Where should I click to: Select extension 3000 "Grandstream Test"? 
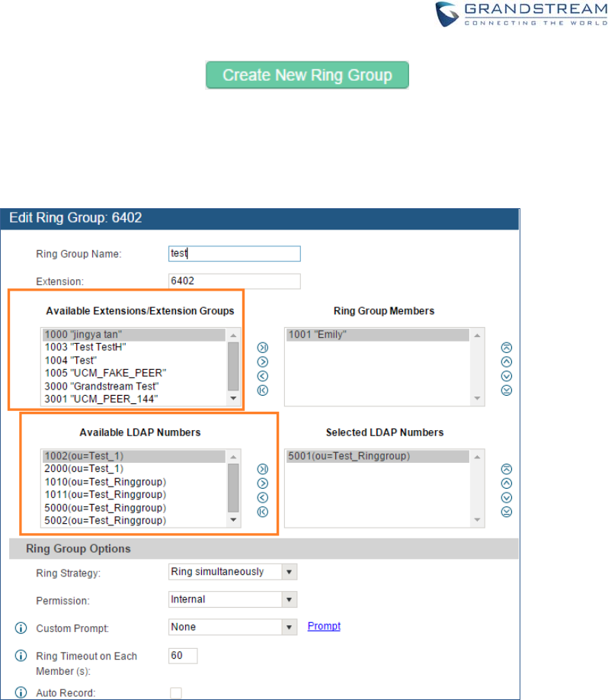coord(134,386)
